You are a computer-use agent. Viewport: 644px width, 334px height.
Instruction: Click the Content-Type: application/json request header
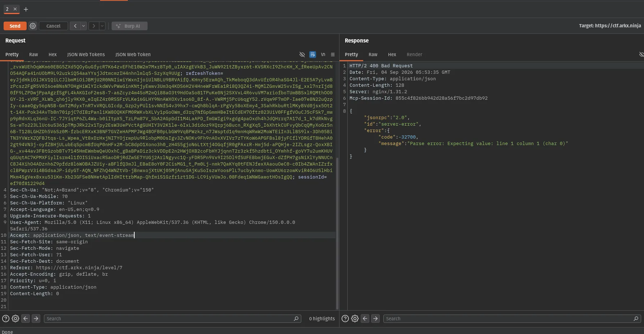pos(53,287)
